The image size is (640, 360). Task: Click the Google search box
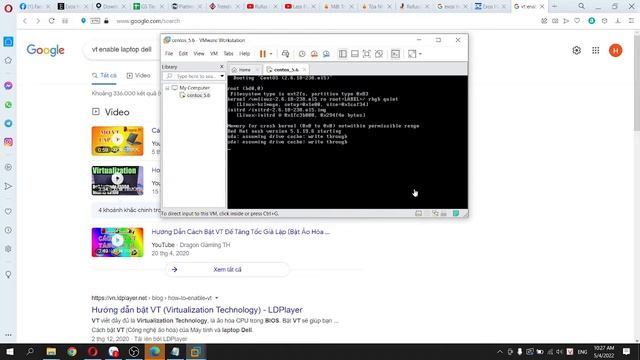point(122,50)
